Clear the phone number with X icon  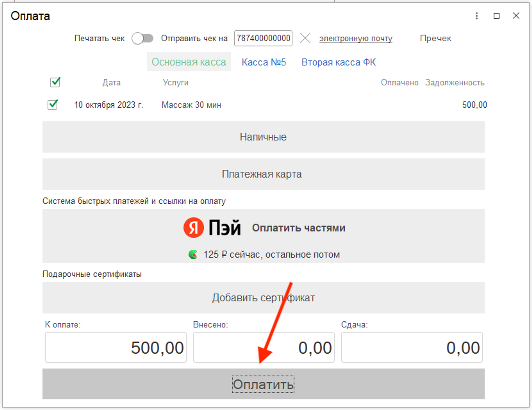tap(305, 38)
